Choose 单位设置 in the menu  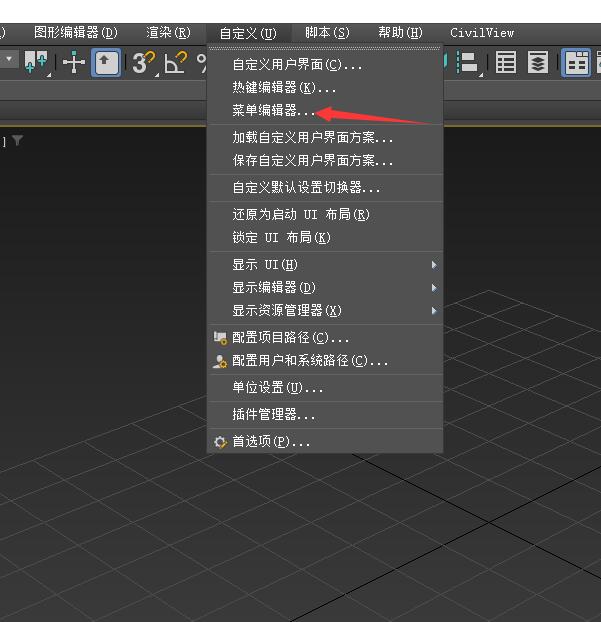(277, 388)
